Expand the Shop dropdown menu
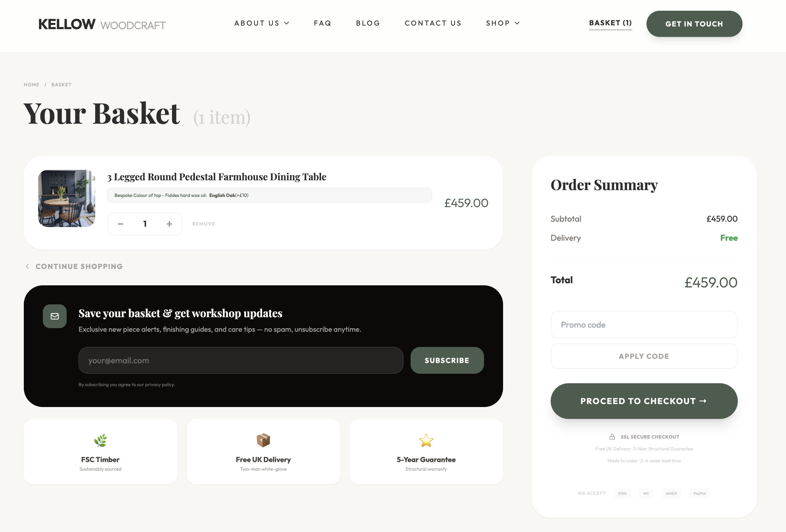This screenshot has height=532, width=786. pos(502,23)
